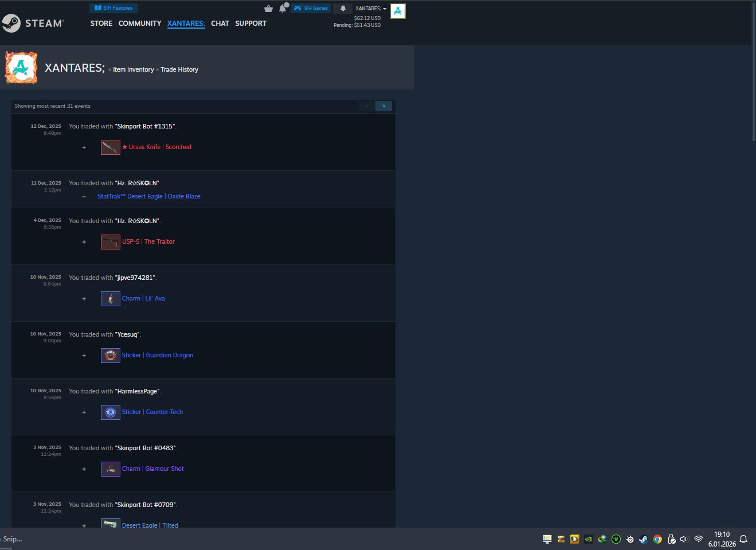
Task: Click trade partner HarmlessPage
Action: [138, 391]
